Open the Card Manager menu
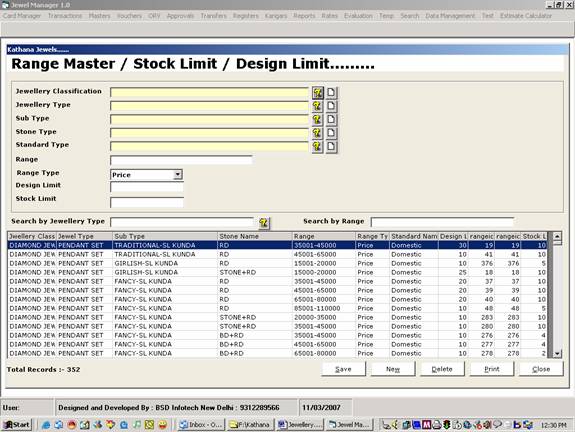575x432 pixels. click(22, 16)
